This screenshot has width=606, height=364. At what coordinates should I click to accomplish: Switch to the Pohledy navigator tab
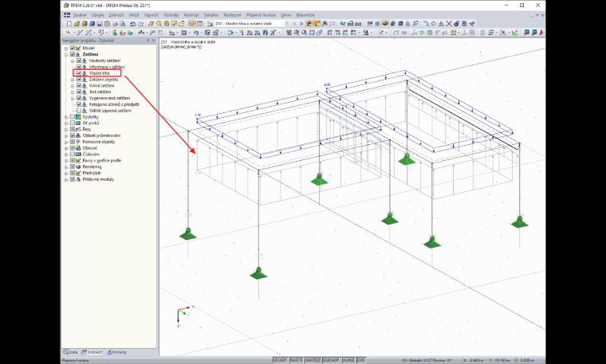117,352
